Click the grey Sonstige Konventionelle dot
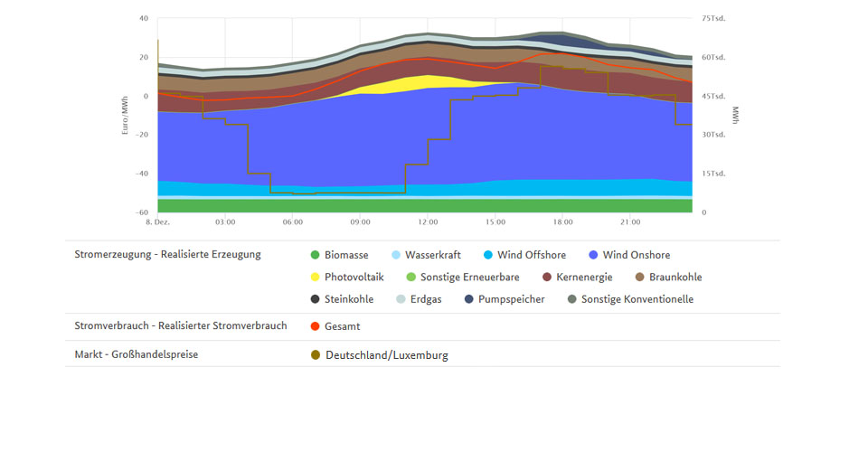This screenshot has height=452, width=868. [x=571, y=299]
